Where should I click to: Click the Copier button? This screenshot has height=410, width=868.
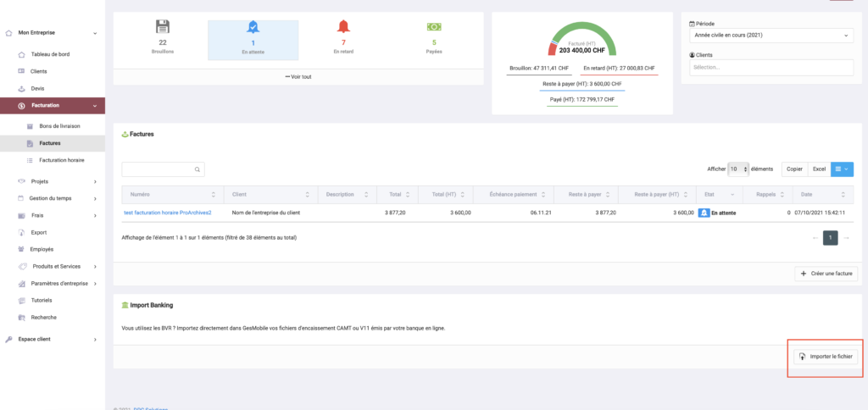coord(794,169)
